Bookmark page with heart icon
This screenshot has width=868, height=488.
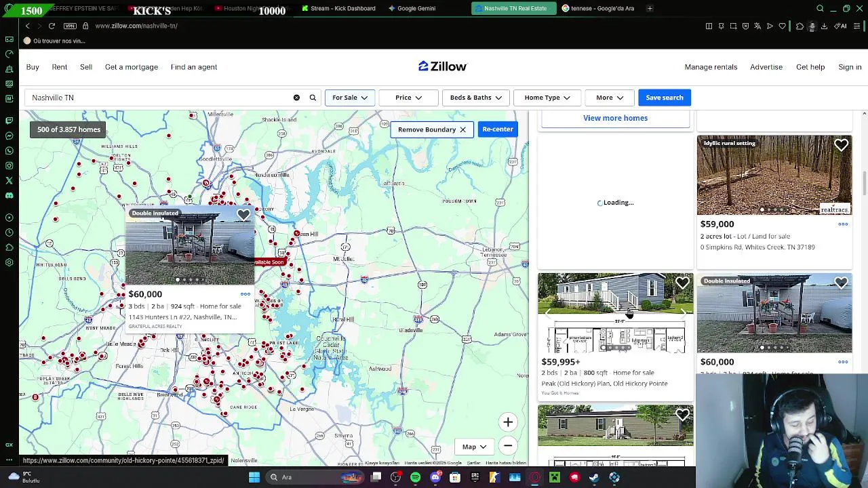coord(782,26)
